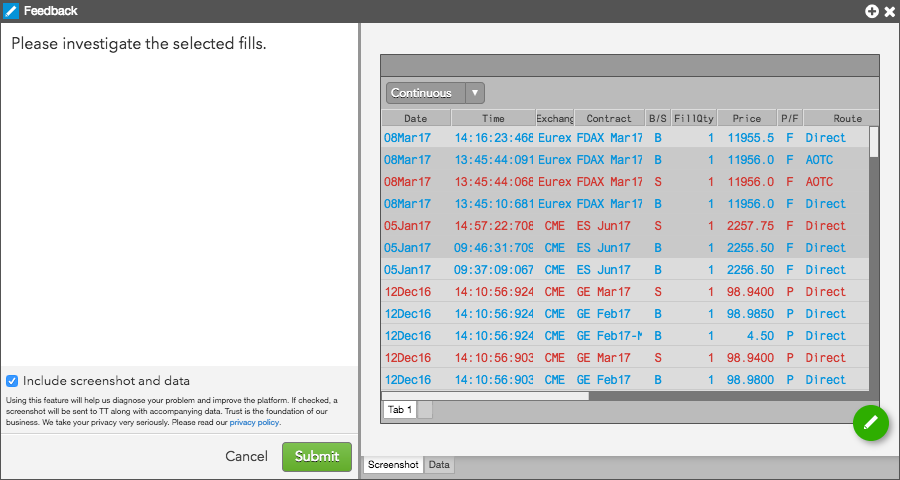Screen dimensions: 900x480
Task: Select the 05Jan17 14:57:22 sell fill row
Action: coord(626,226)
